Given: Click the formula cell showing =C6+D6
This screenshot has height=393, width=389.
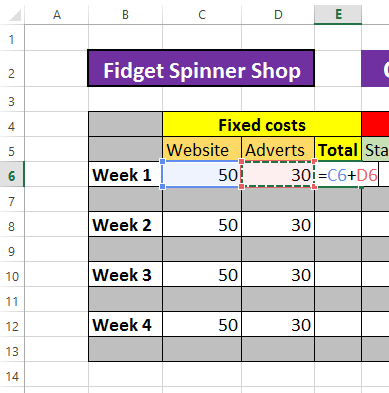Looking at the screenshot, I should 347,175.
